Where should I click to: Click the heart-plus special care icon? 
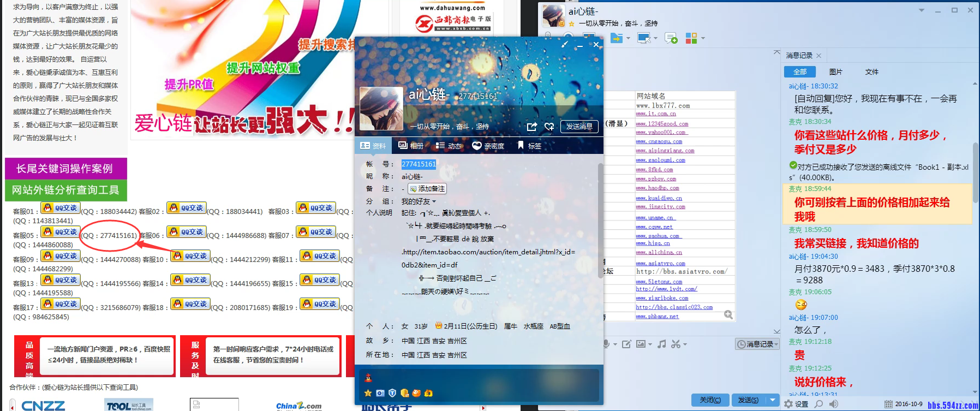coord(549,127)
